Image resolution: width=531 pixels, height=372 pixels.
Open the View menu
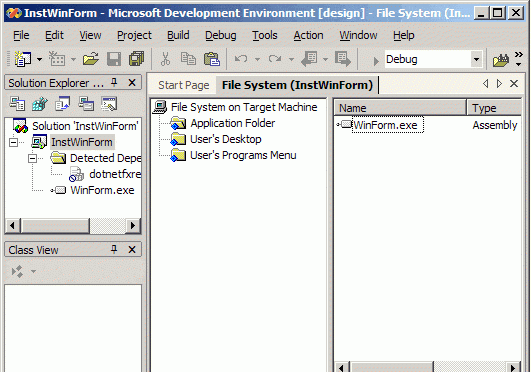pyautogui.click(x=90, y=35)
